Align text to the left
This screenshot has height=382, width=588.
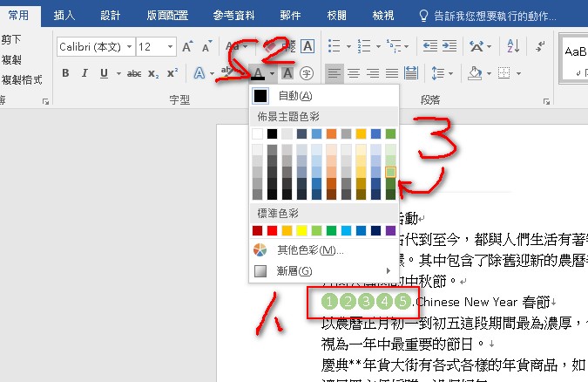click(335, 73)
